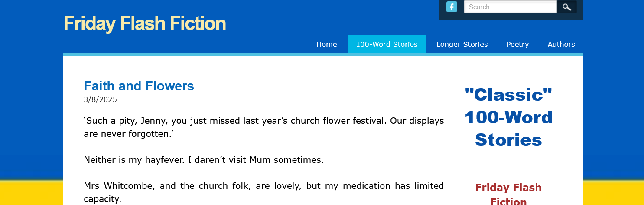Click the divider line under the post date
Screen dimensions: 644x205
(x=263, y=107)
